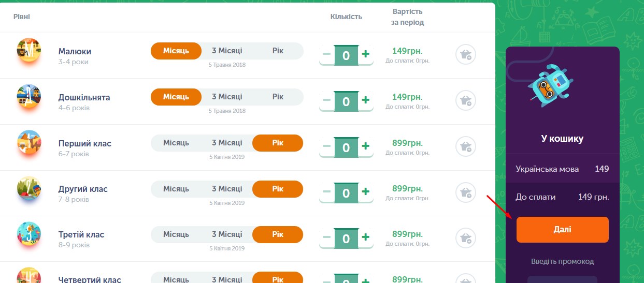
Task: Add Малюки level to the cart
Action: pos(466,54)
